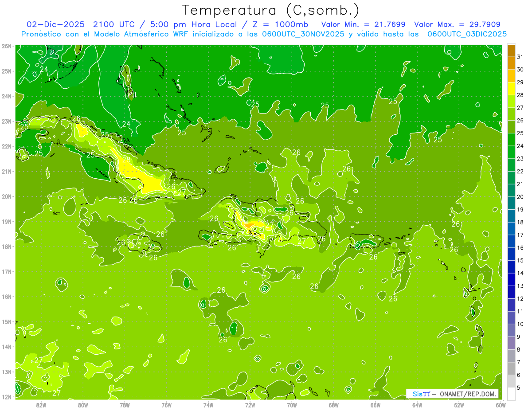Viewport: 532px width, 411px height.
Task: Click the '18N' latitude axis label
Action: tap(6, 247)
